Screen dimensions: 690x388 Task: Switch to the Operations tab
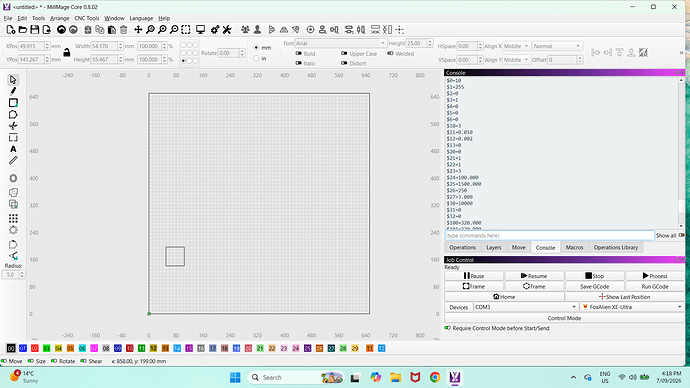pos(462,247)
